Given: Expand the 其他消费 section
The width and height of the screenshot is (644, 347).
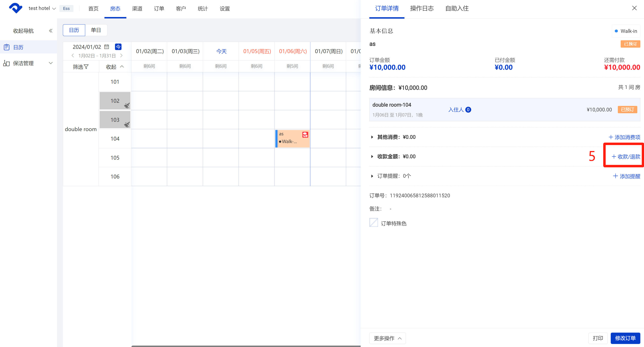Looking at the screenshot, I should pos(372,137).
